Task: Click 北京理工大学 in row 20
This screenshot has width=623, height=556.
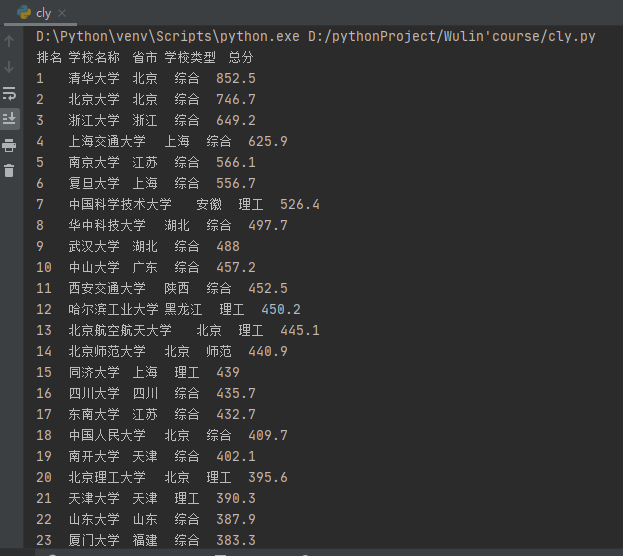Action: coord(107,477)
